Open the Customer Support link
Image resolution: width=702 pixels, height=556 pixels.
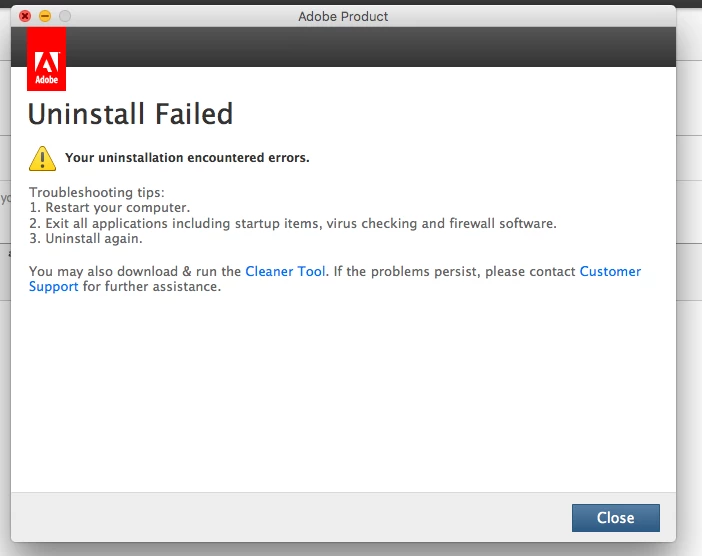(x=610, y=271)
